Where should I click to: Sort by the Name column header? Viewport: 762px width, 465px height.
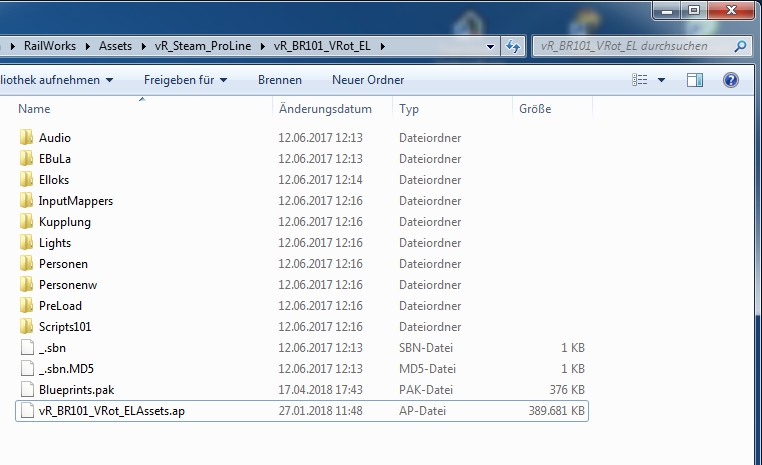34,109
